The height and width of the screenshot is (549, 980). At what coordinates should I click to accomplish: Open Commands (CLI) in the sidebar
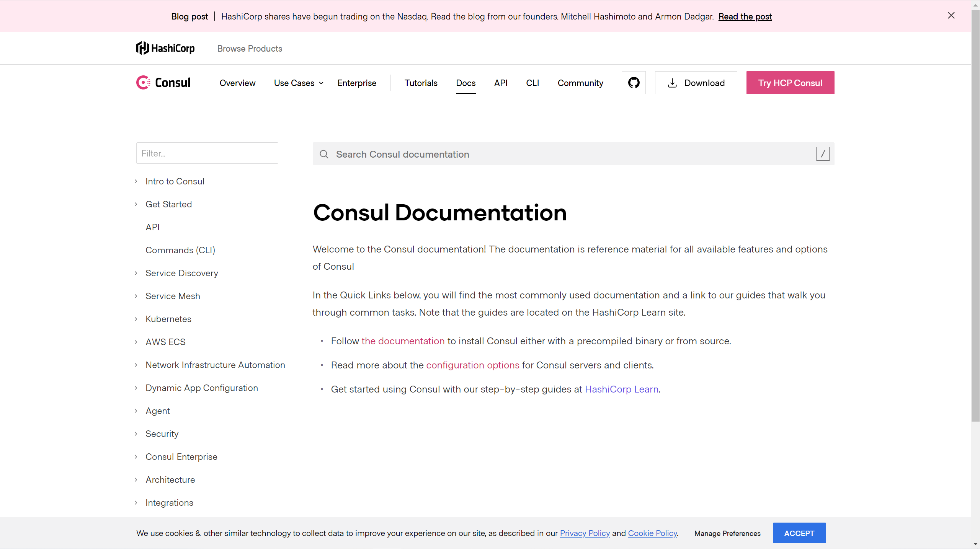click(x=180, y=250)
